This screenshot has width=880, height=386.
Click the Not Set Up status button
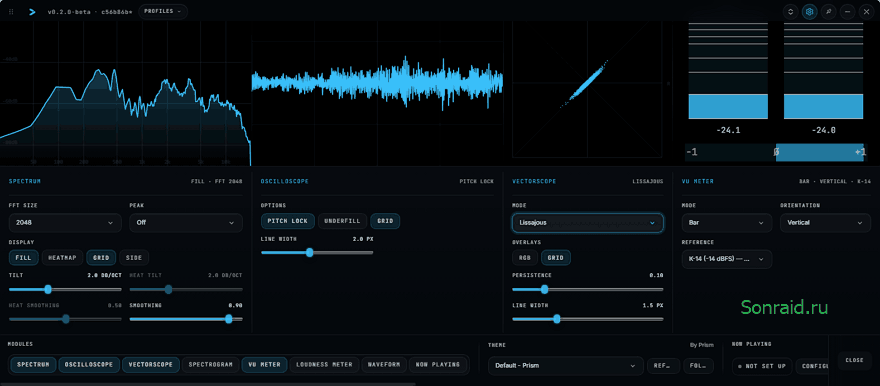762,366
